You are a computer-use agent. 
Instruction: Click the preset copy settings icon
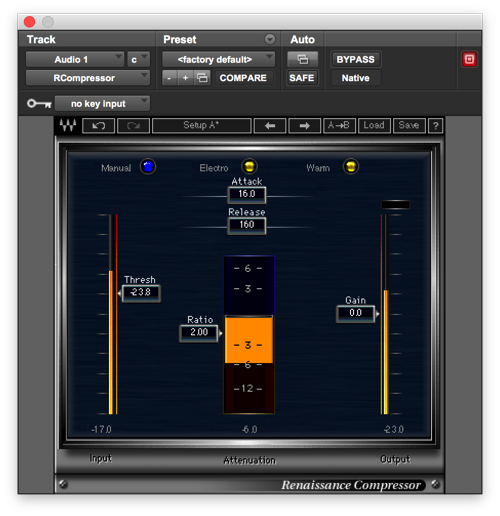click(x=202, y=78)
